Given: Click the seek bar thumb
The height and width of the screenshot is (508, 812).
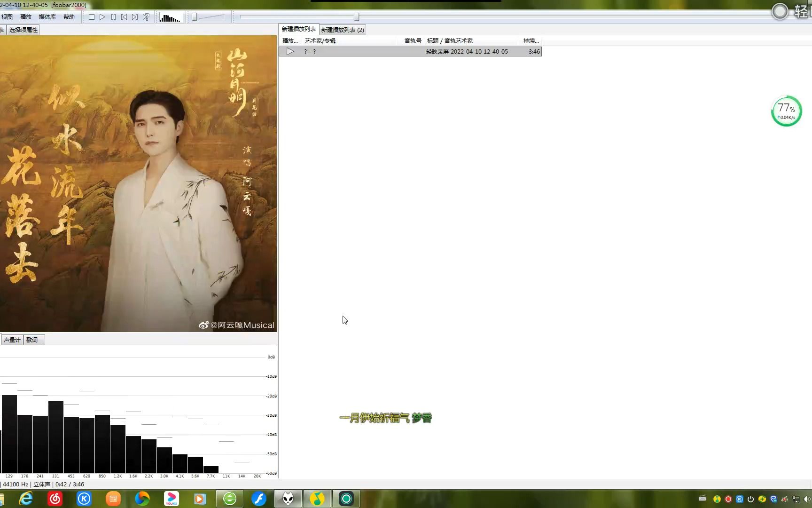Looking at the screenshot, I should coord(357,17).
